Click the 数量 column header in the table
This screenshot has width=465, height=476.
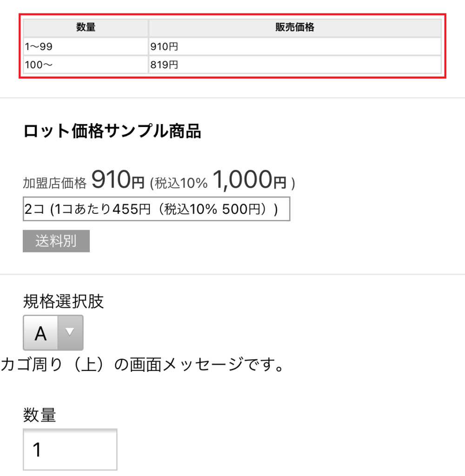coord(86,28)
